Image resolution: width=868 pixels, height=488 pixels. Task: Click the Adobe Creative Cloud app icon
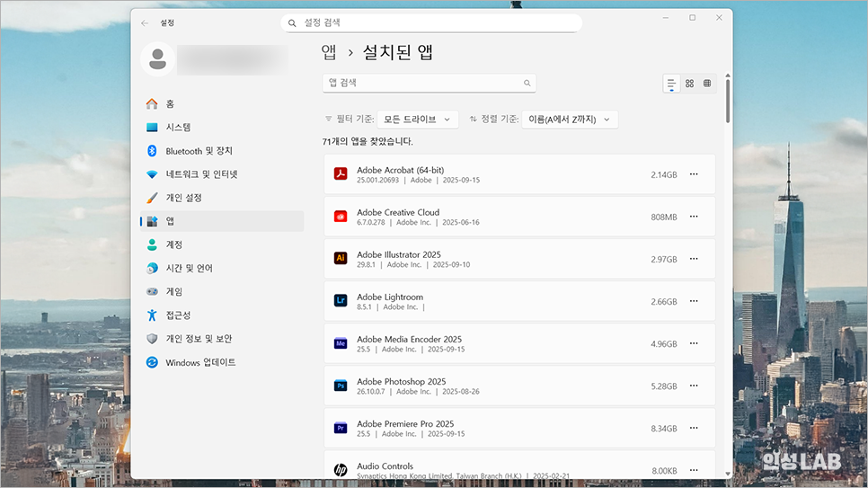[341, 217]
